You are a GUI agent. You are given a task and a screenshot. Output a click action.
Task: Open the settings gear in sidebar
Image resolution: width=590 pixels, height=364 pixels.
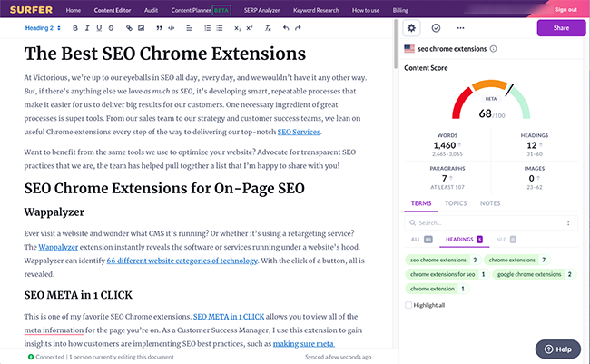coord(412,28)
